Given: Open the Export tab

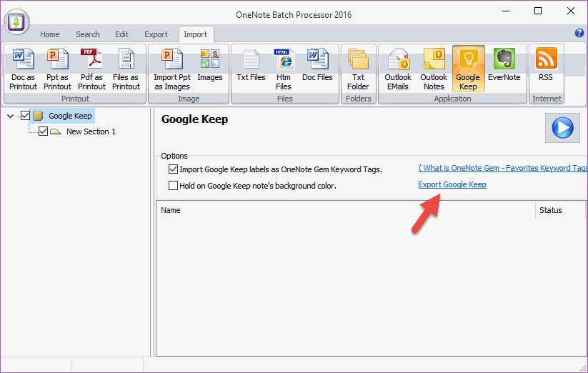Looking at the screenshot, I should (x=156, y=34).
